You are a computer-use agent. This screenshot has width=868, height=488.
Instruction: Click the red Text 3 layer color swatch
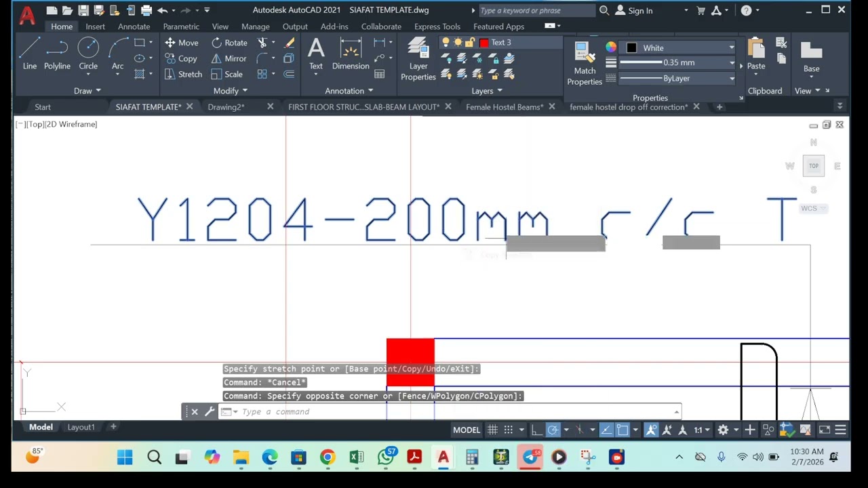point(484,43)
